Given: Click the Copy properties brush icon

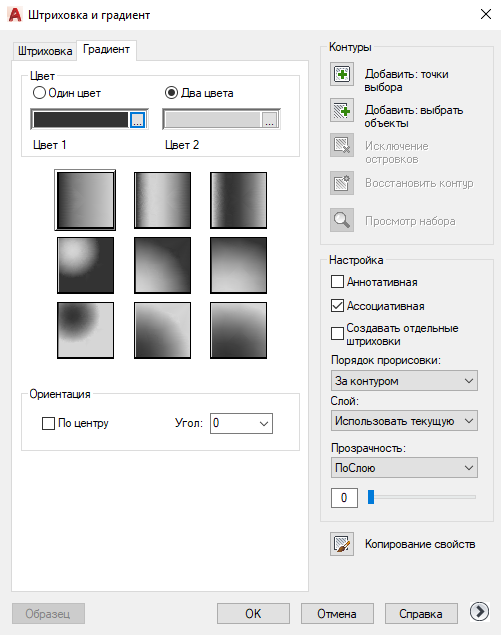Looking at the screenshot, I should (342, 544).
